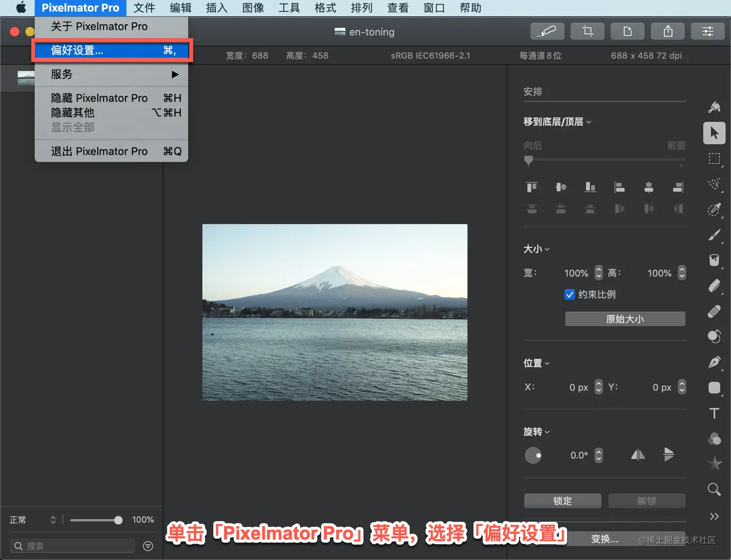Click the Crop toolbar button

[587, 31]
